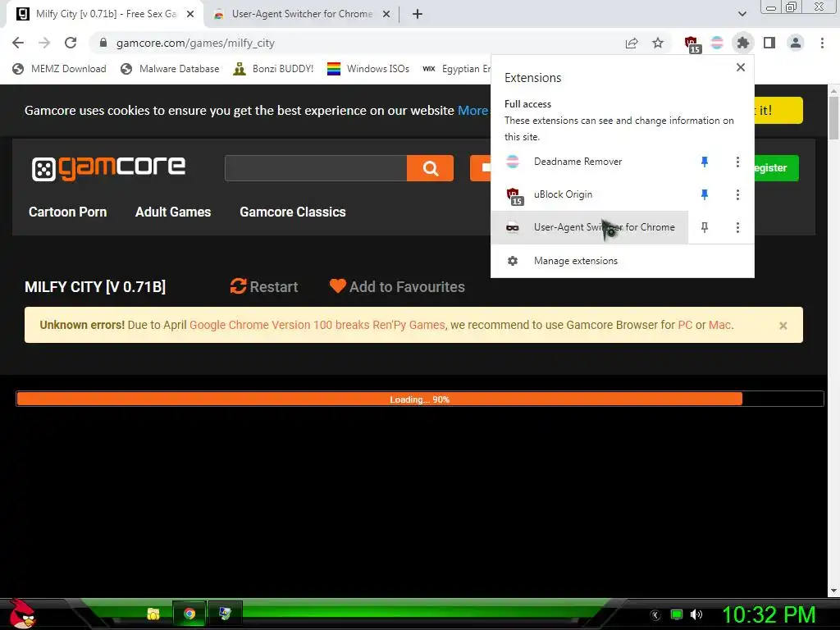Select User-Agent Switcher for Chrome entry
This screenshot has height=630, width=840.
[x=589, y=227]
